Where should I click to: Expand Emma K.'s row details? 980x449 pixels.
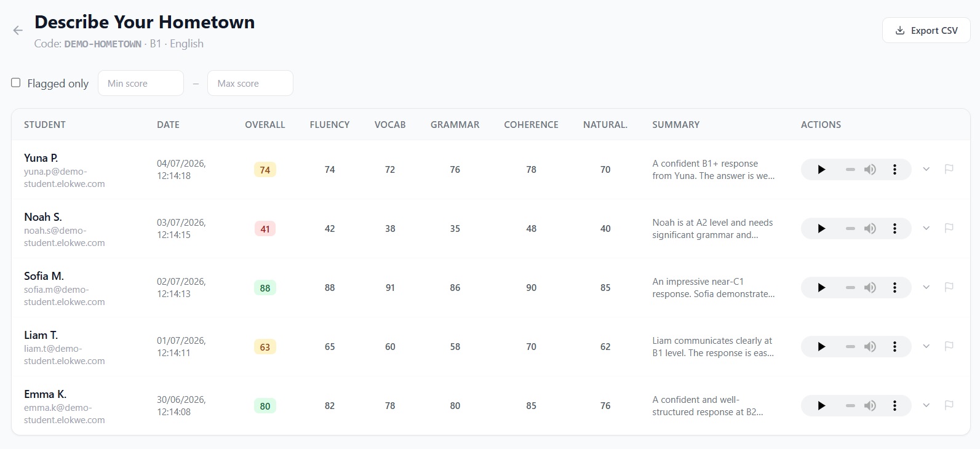pyautogui.click(x=926, y=405)
